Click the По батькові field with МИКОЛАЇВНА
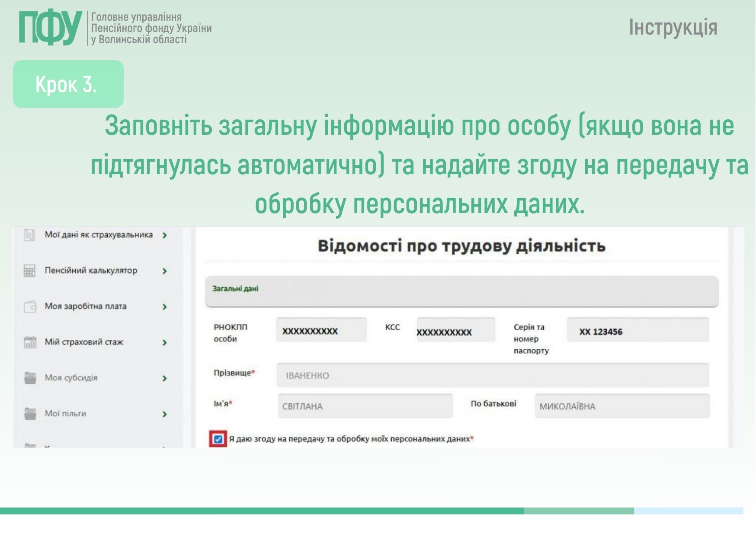Image resolution: width=756 pixels, height=536 pixels. click(621, 406)
